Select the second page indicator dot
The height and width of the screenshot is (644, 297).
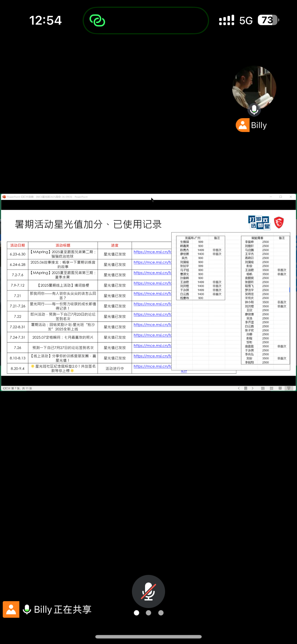tap(148, 613)
